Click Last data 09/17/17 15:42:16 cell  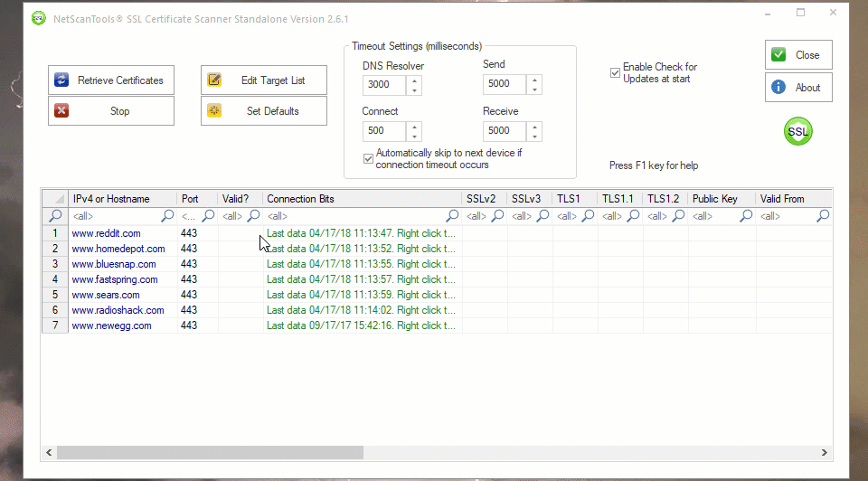[x=362, y=325]
